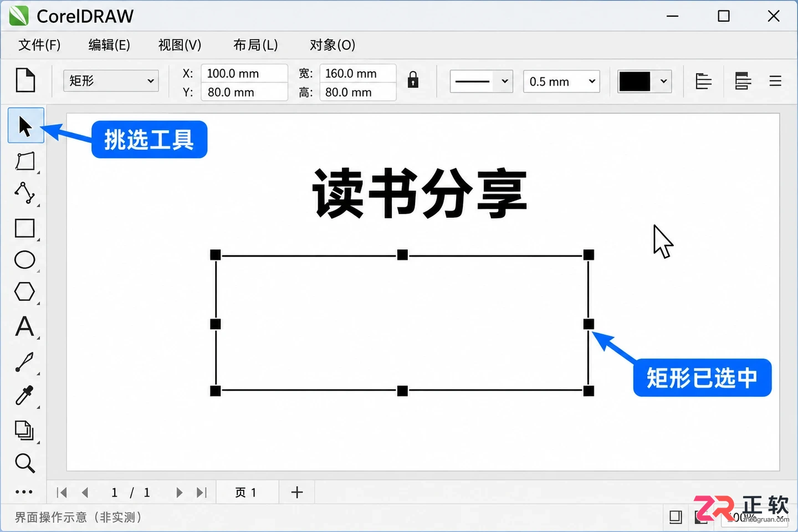Go to next page arrow

pyautogui.click(x=179, y=492)
